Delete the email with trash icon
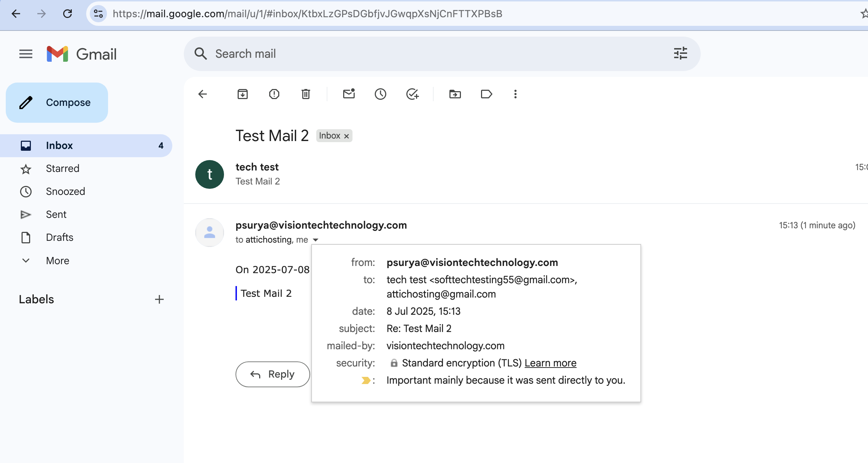 point(306,94)
